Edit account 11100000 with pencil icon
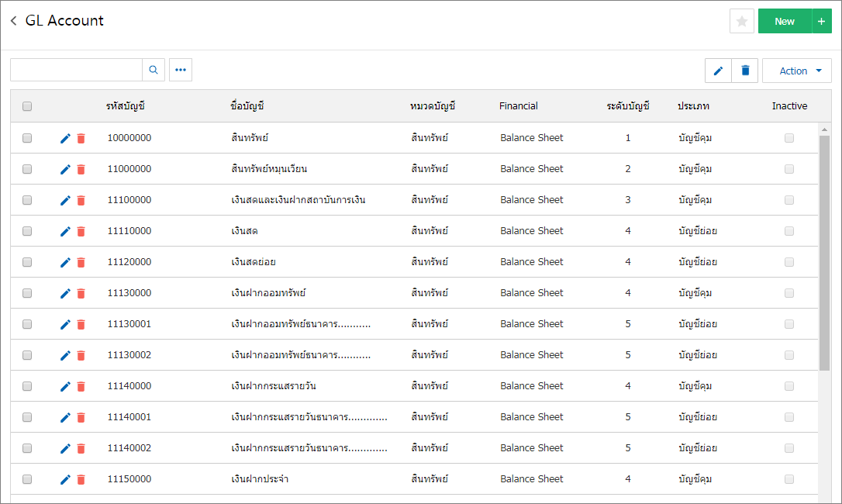Viewport: 842px width, 504px height. tap(65, 200)
